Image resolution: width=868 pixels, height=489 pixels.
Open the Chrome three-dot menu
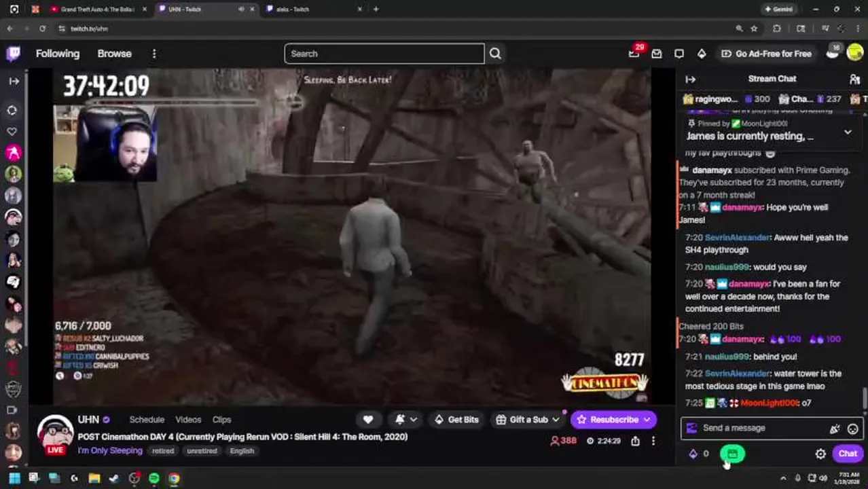pyautogui.click(x=858, y=29)
